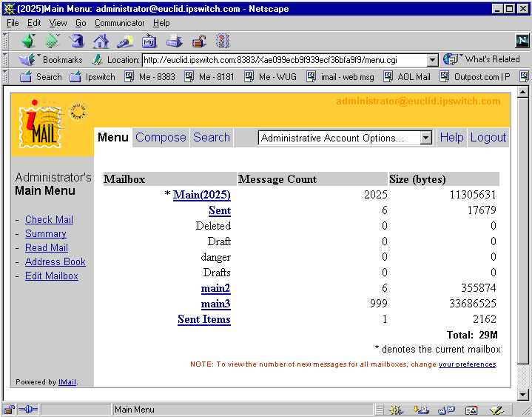Screen dimensions: 532x417
Task: Switch to the iMail Search tab
Action: pos(212,138)
